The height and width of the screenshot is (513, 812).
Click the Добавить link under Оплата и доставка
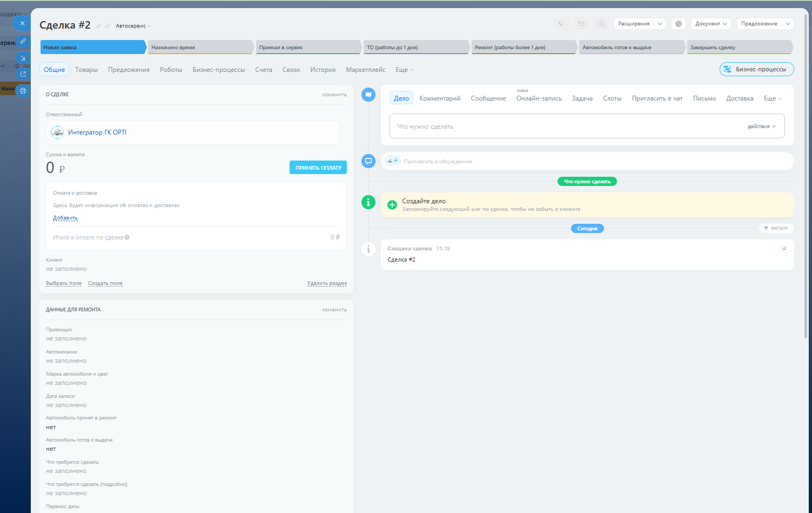65,218
